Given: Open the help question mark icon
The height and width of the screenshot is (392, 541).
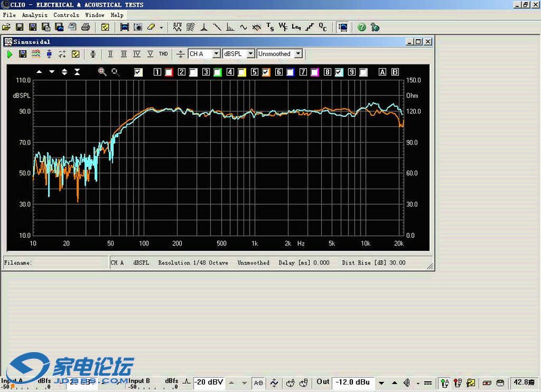Looking at the screenshot, I should tap(362, 28).
